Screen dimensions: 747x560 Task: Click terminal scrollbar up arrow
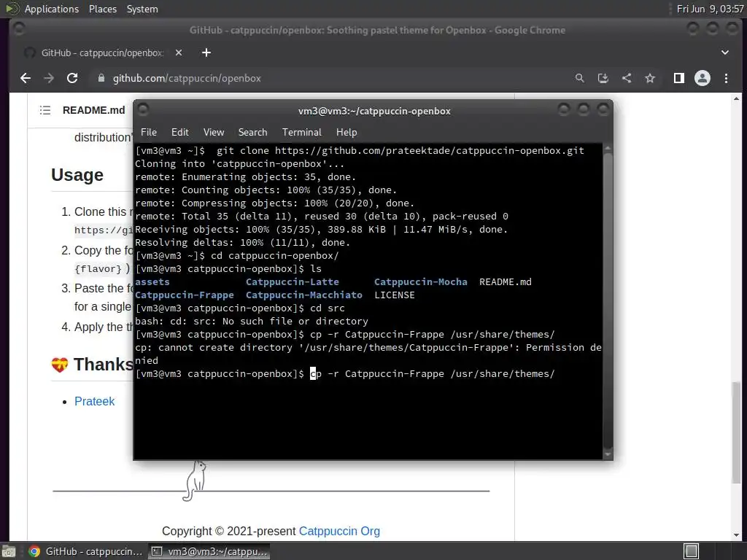[608, 149]
